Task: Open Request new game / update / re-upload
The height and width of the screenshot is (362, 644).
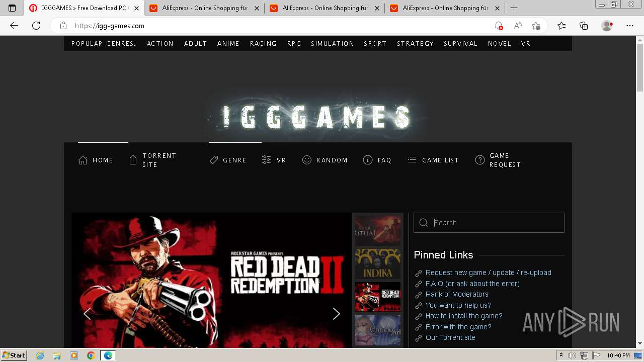Action: [x=488, y=273]
